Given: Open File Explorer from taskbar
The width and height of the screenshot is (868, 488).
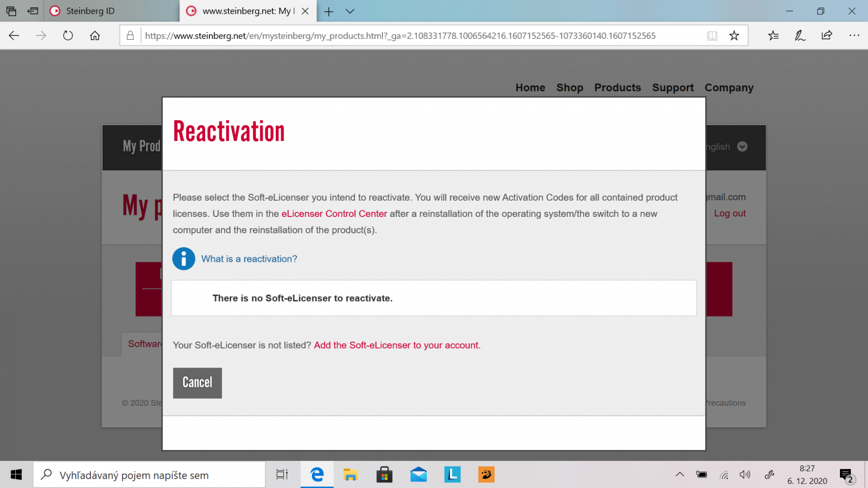Looking at the screenshot, I should point(350,475).
